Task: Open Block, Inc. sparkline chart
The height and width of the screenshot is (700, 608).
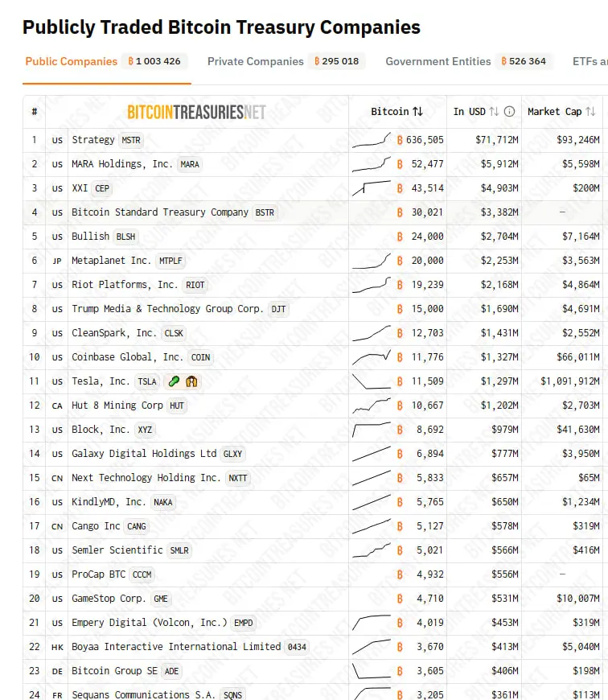Action: [371, 430]
